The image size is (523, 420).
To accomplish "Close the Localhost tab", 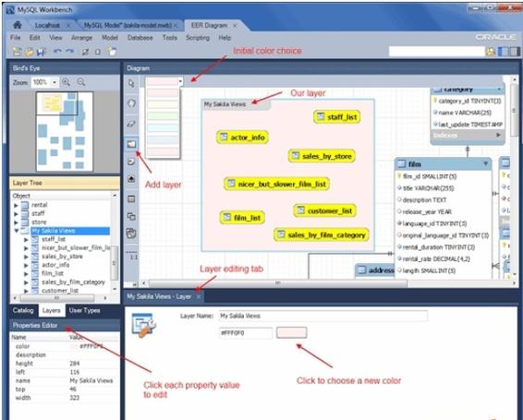I will tap(68, 25).
